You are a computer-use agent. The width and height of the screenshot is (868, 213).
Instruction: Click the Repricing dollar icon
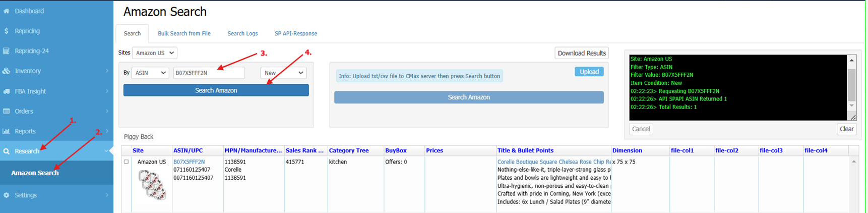pyautogui.click(x=6, y=31)
